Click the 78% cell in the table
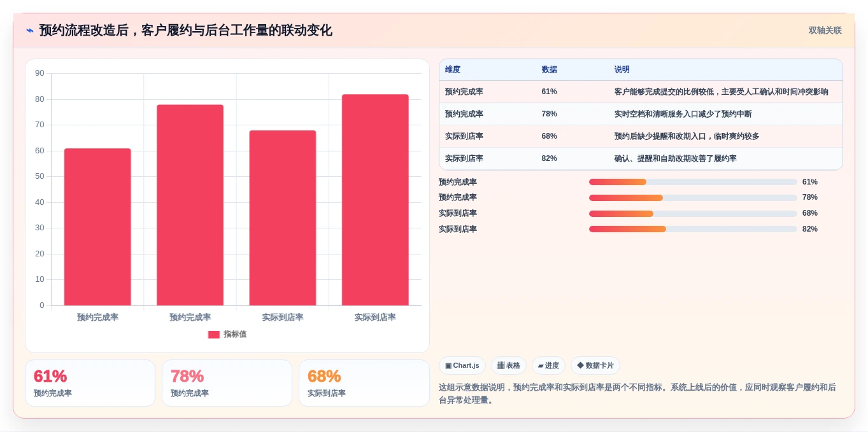 [549, 114]
